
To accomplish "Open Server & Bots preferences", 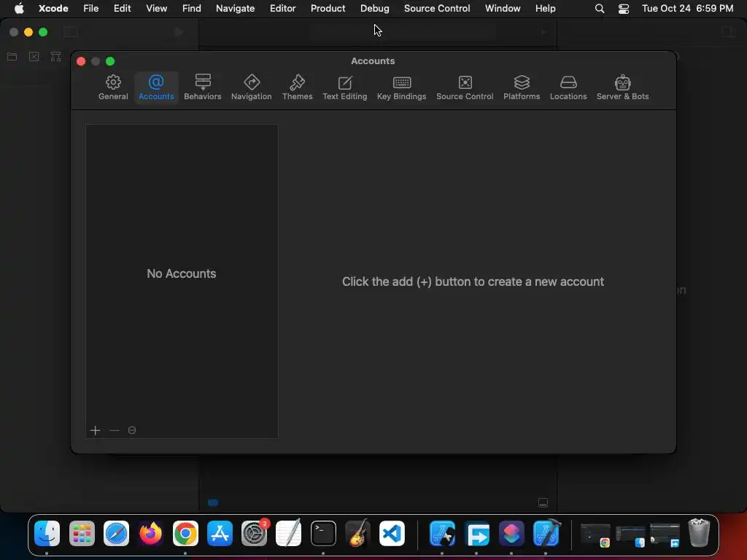I will click(623, 87).
